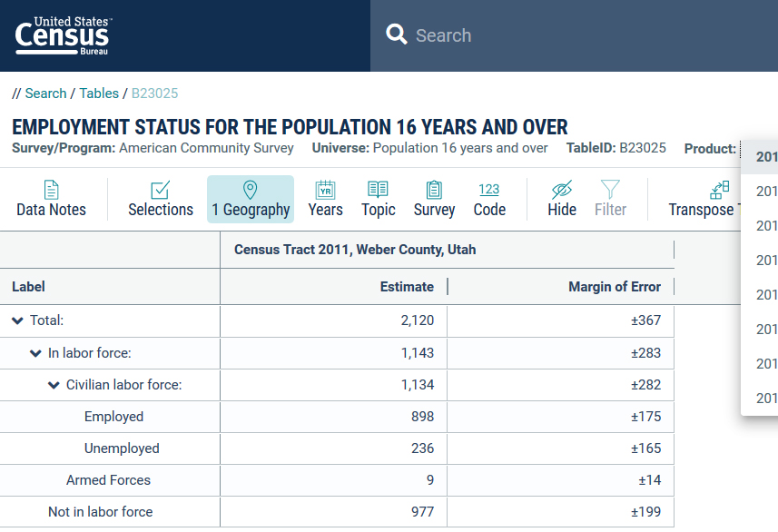The width and height of the screenshot is (778, 532).
Task: Go to Search in the breadcrumb
Action: 45,94
